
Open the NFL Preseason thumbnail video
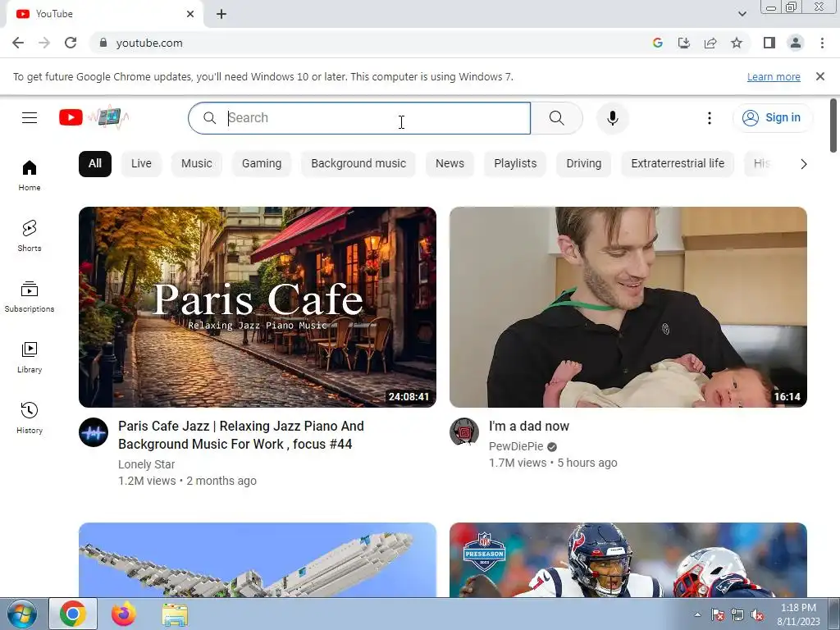pyautogui.click(x=628, y=559)
